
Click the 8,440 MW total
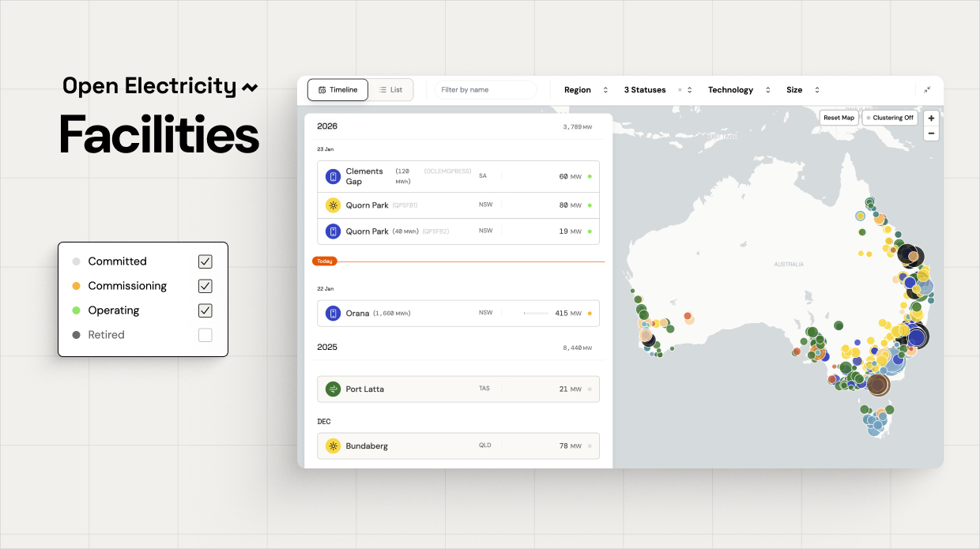pyautogui.click(x=577, y=348)
